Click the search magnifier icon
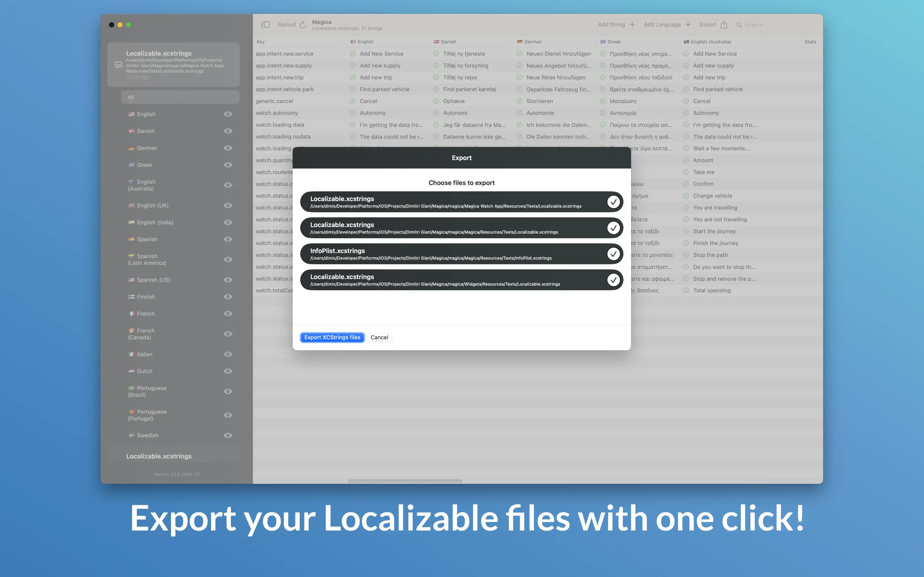This screenshot has width=924, height=577. pos(739,25)
